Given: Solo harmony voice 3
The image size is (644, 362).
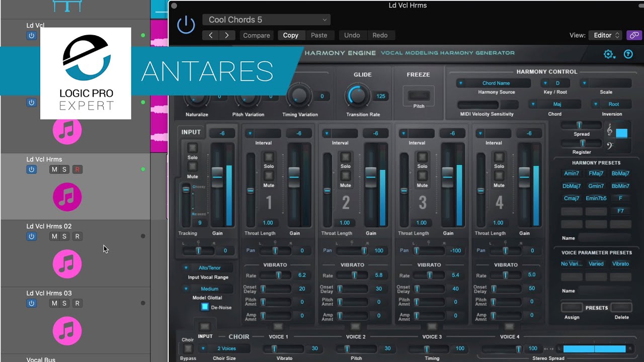Looking at the screenshot, I should coord(422,157).
